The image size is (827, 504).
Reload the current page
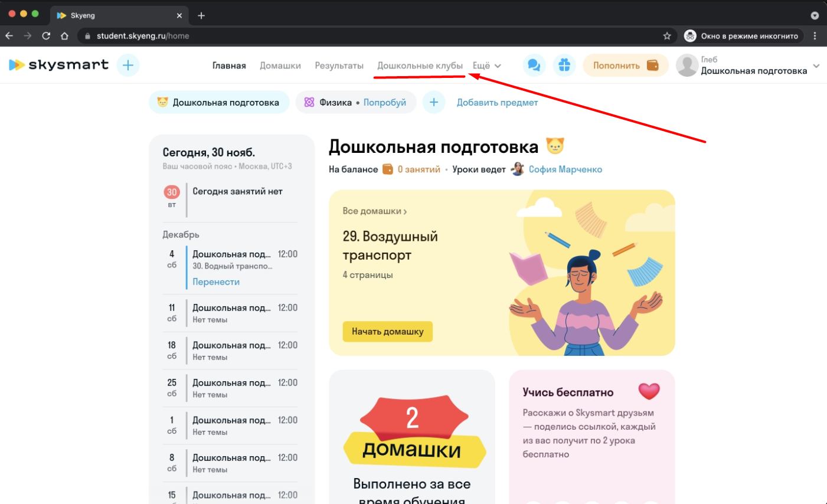[46, 36]
